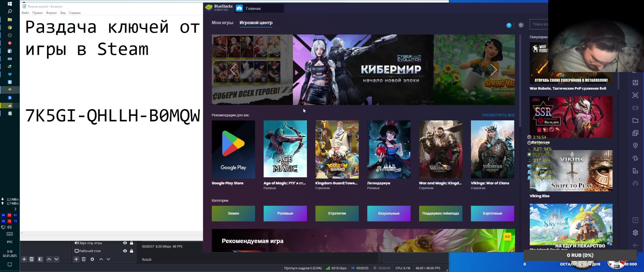Viewport: 644px width, 272px height.
Task: Click the blue help question mark icon
Action: coord(509,25)
